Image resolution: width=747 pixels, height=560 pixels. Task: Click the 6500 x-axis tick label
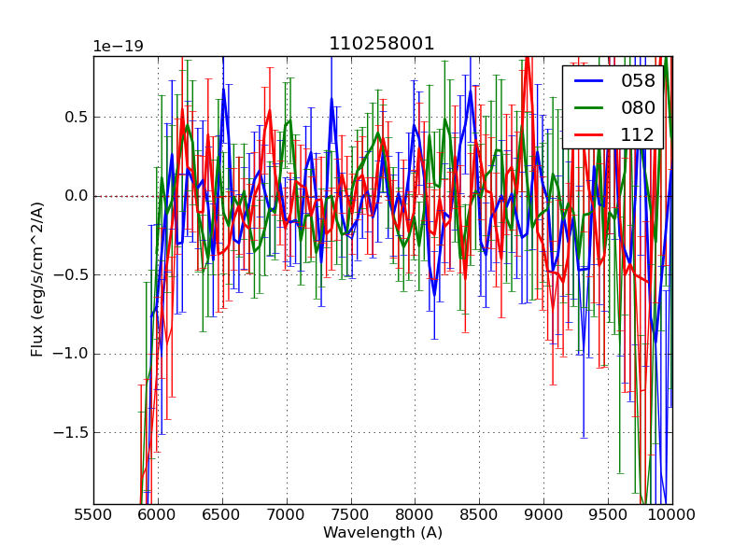(222, 515)
